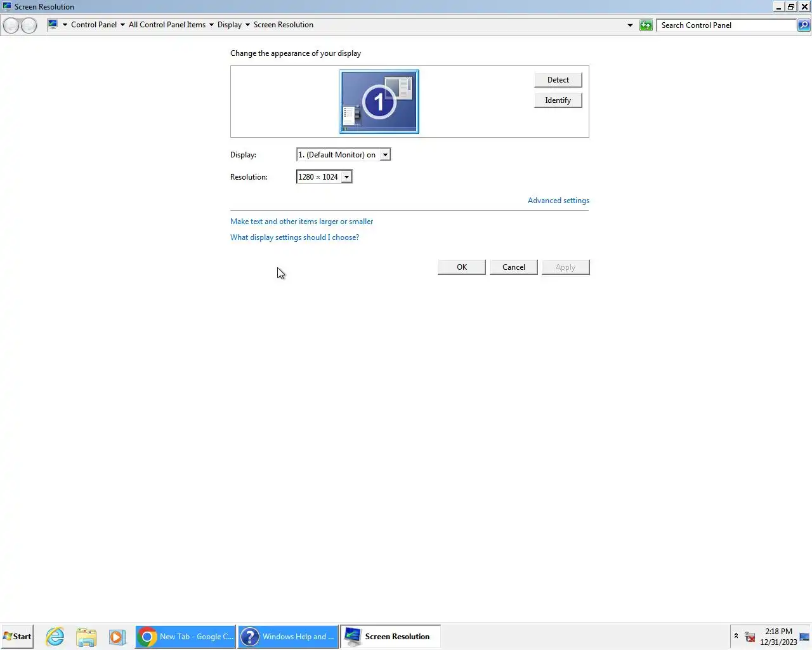Go to Control Panel breadcrumb

pyautogui.click(x=94, y=25)
